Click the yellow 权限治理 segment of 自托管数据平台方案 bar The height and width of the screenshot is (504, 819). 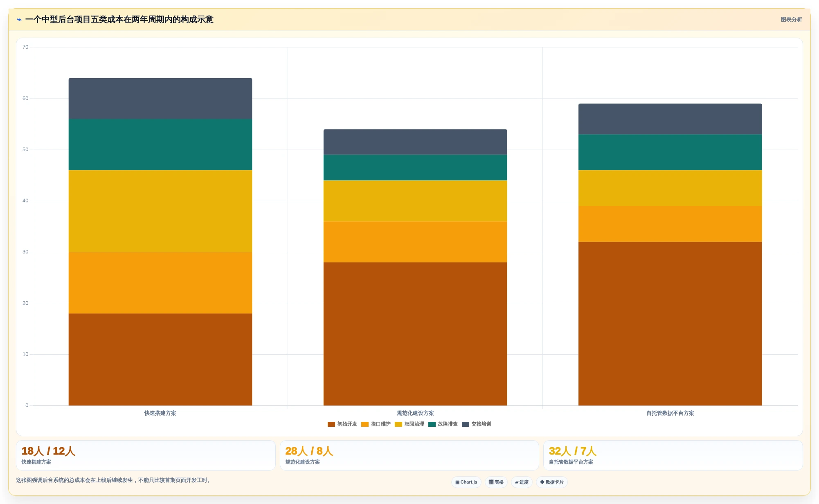(x=670, y=188)
